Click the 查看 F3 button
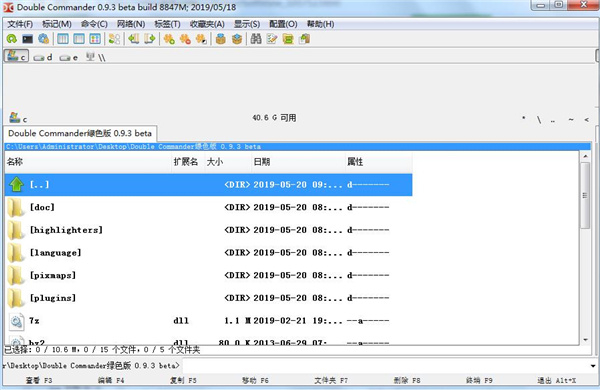 point(39,380)
